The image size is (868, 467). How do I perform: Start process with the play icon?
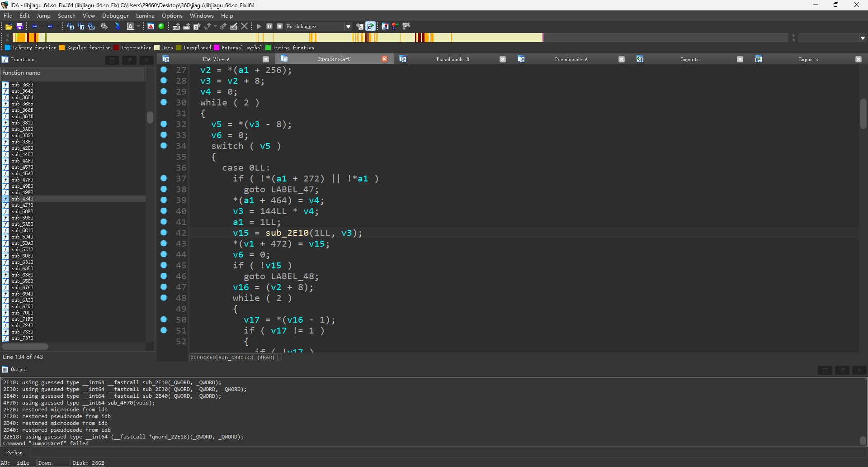click(x=259, y=27)
